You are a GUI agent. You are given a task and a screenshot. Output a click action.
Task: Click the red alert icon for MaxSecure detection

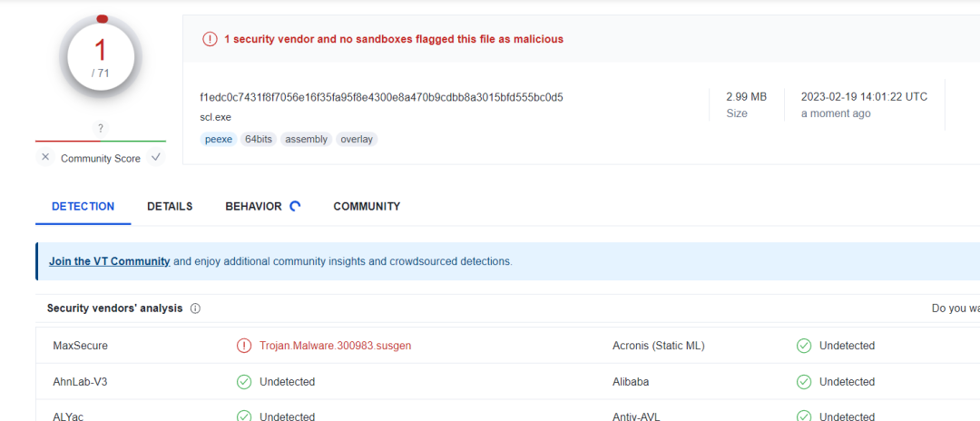tap(244, 346)
